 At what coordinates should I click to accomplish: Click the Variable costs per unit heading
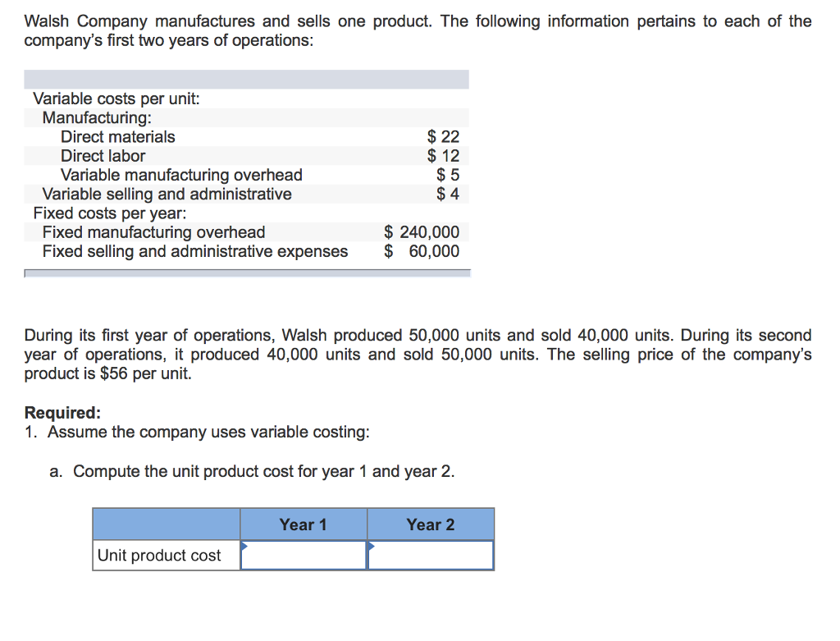116,98
